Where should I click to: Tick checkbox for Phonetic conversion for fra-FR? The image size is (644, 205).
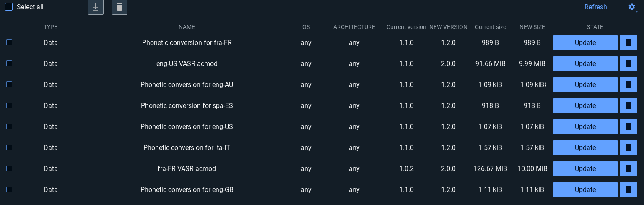point(9,42)
